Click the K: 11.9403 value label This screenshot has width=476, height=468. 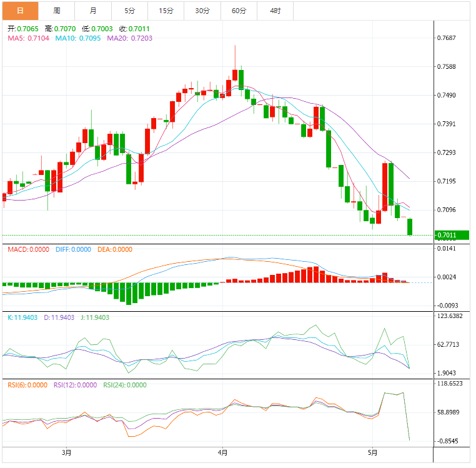pos(22,317)
